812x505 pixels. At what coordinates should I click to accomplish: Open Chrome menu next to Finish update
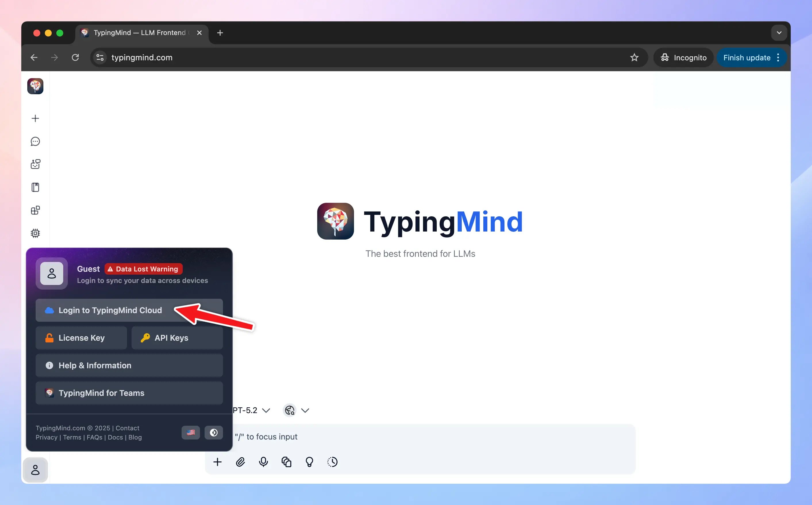coord(778,57)
